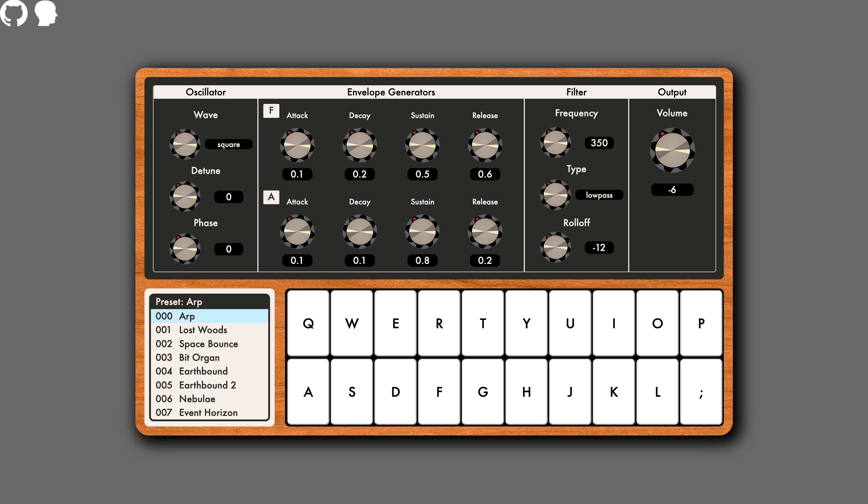Click the head silhouette profile icon
Viewport: 868px width, 504px height.
tap(46, 13)
